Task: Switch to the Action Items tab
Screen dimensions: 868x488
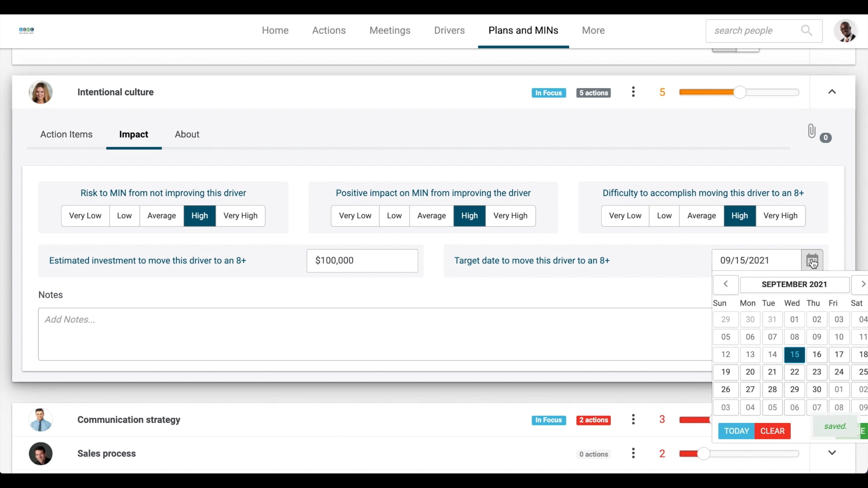Action: click(66, 134)
